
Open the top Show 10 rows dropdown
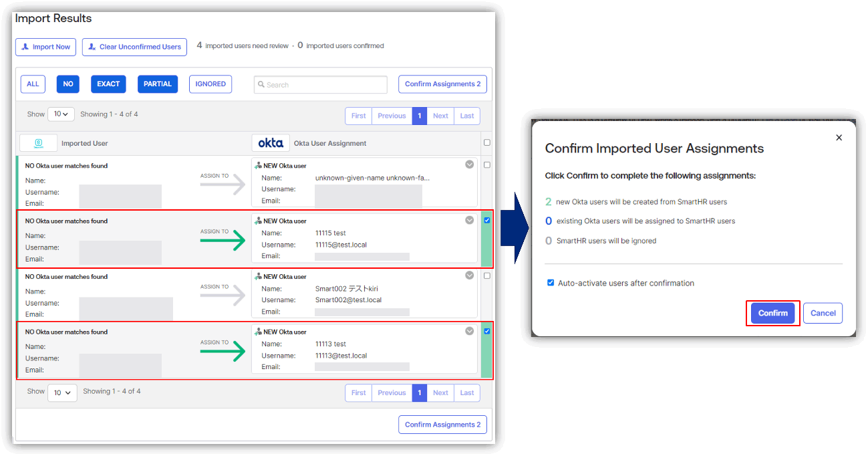pyautogui.click(x=61, y=114)
